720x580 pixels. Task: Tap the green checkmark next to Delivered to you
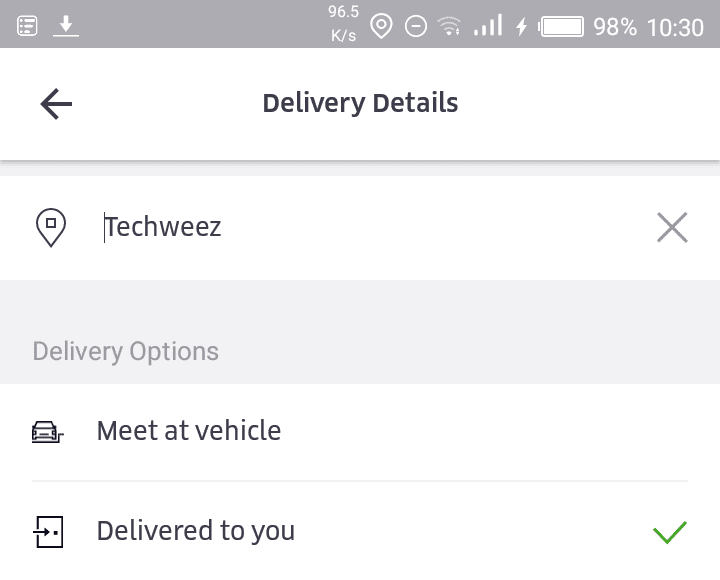coord(669,532)
